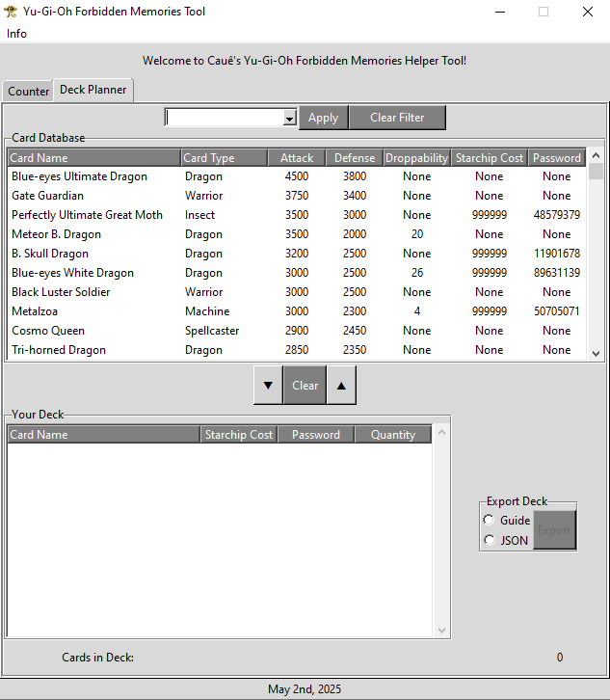Sort the database by the Card Name column
This screenshot has height=700, width=610.
[94, 157]
